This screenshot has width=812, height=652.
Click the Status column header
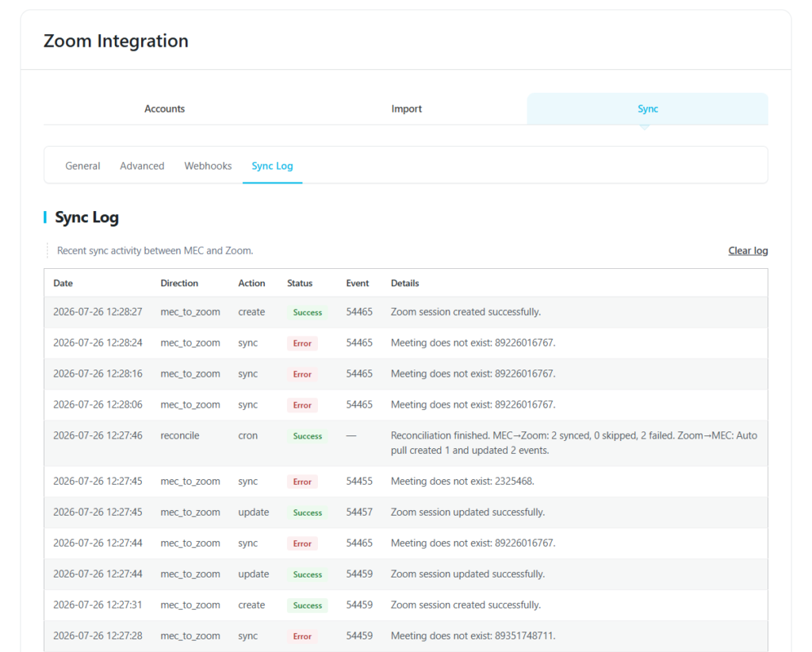(300, 283)
